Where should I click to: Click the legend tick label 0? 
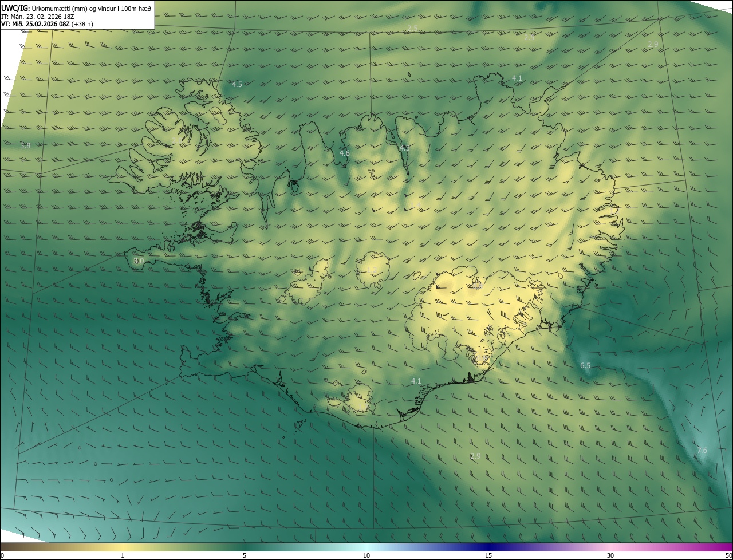click(x=2, y=555)
